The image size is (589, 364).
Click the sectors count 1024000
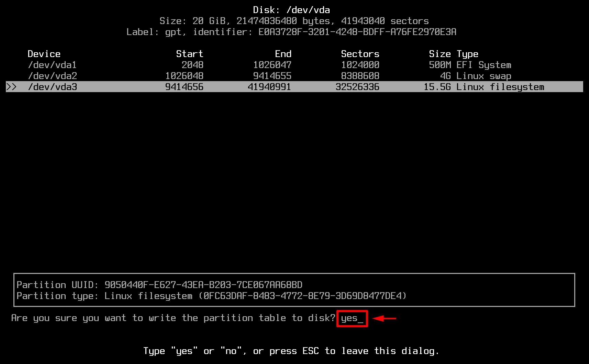click(x=360, y=65)
